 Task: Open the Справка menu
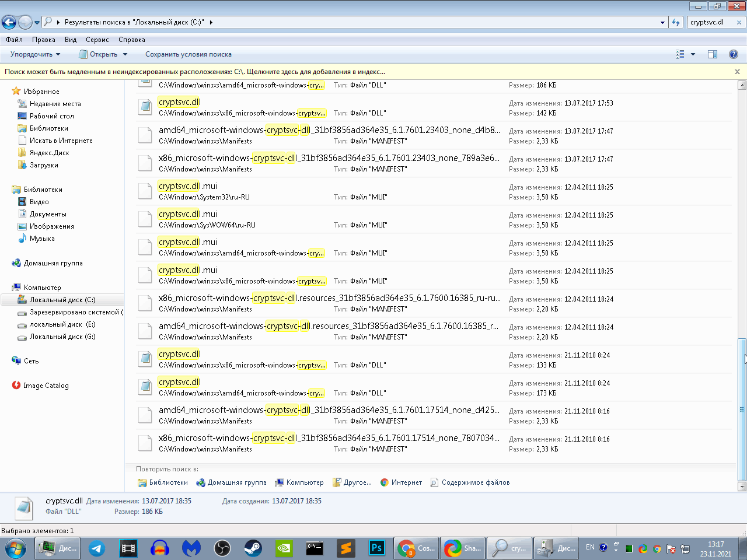pos(132,40)
